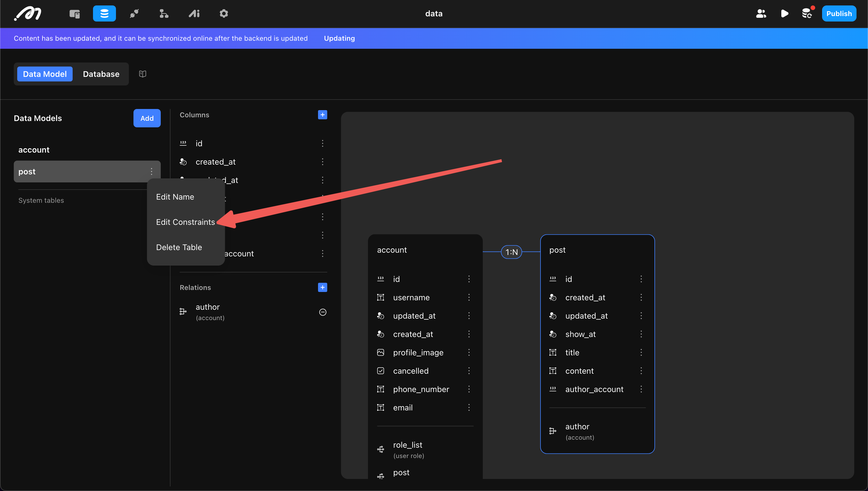Add a new relation with plus icon
The height and width of the screenshot is (491, 868).
[322, 287]
